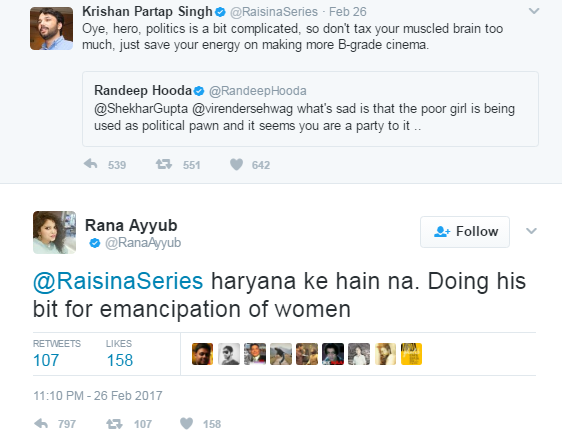Expand options chevron next to Follow button
This screenshot has height=448, width=562.
coord(531,231)
